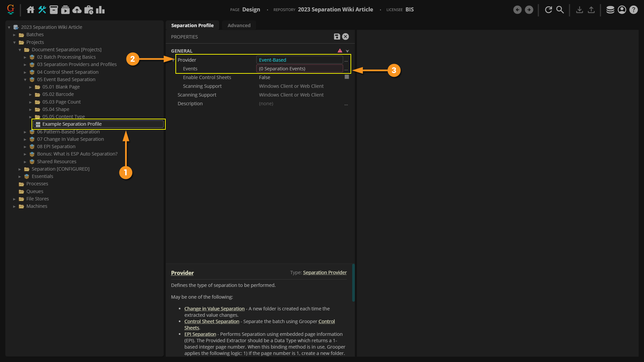
Task: Switch to the Advanced tab
Action: tap(239, 25)
